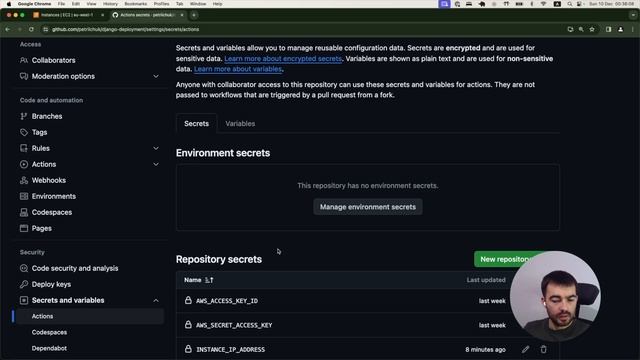This screenshot has width=640, height=360.
Task: Open the Profiles menu
Action: (161, 4)
